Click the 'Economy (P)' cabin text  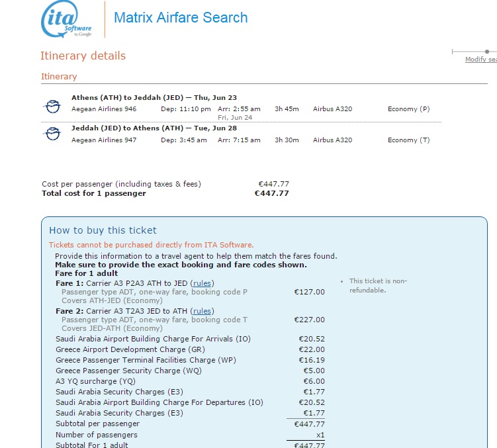[409, 109]
